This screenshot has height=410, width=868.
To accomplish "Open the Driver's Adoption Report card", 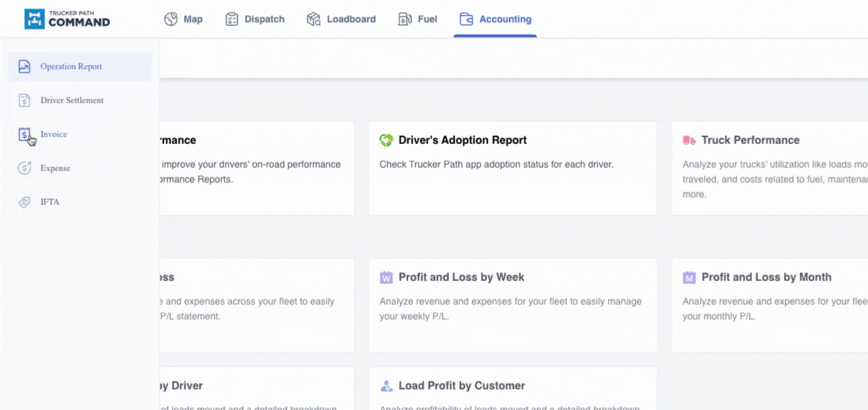I will (512, 168).
